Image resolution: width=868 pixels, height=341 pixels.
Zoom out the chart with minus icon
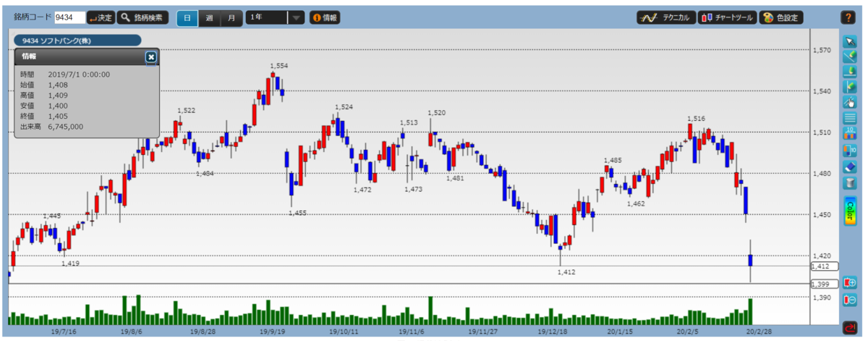tap(849, 300)
